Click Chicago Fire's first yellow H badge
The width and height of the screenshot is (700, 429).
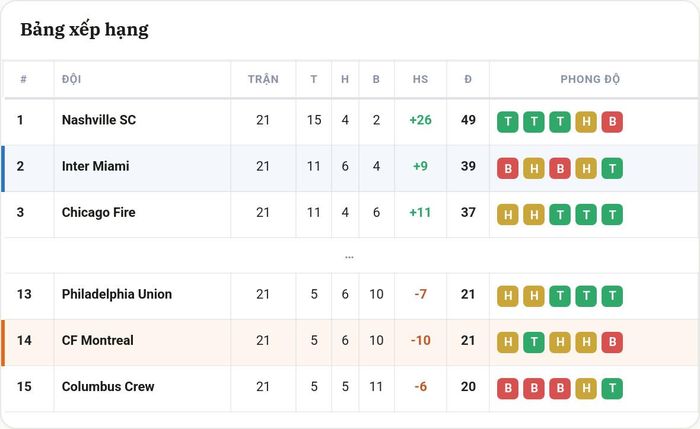(x=508, y=215)
